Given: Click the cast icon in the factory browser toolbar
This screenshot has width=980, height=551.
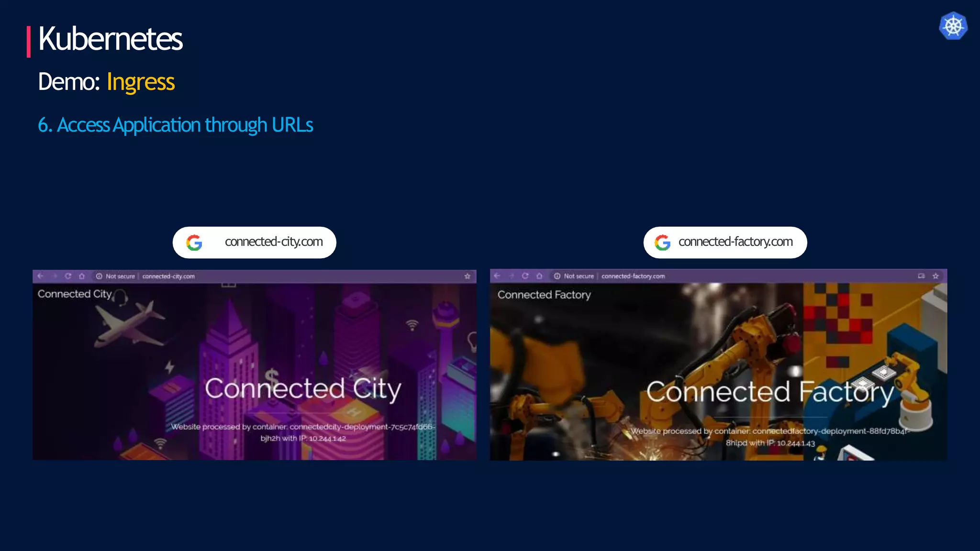Looking at the screenshot, I should [921, 275].
